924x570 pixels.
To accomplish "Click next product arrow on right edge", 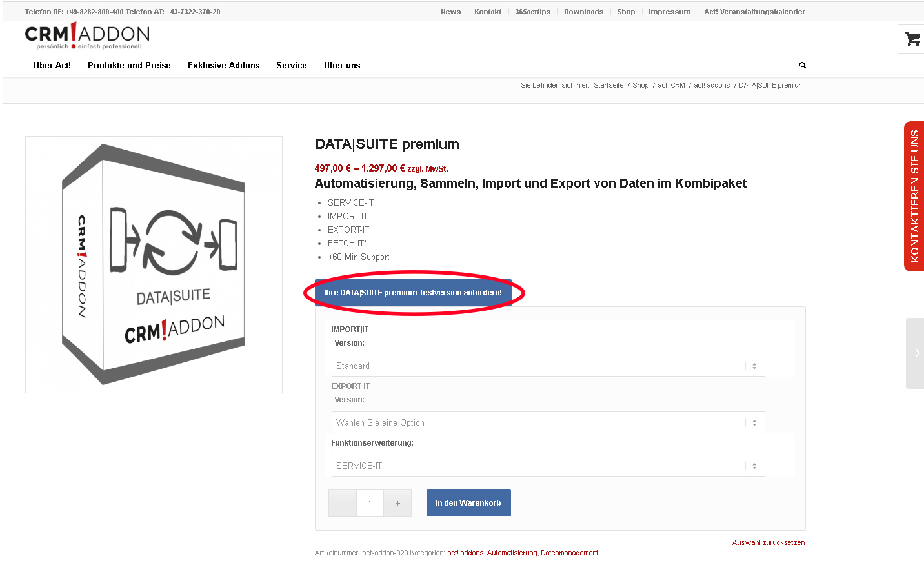I will click(916, 353).
